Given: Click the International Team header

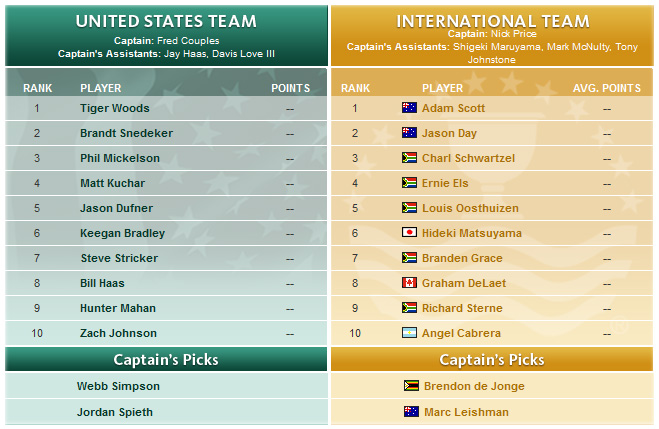Looking at the screenshot, I should (x=493, y=21).
